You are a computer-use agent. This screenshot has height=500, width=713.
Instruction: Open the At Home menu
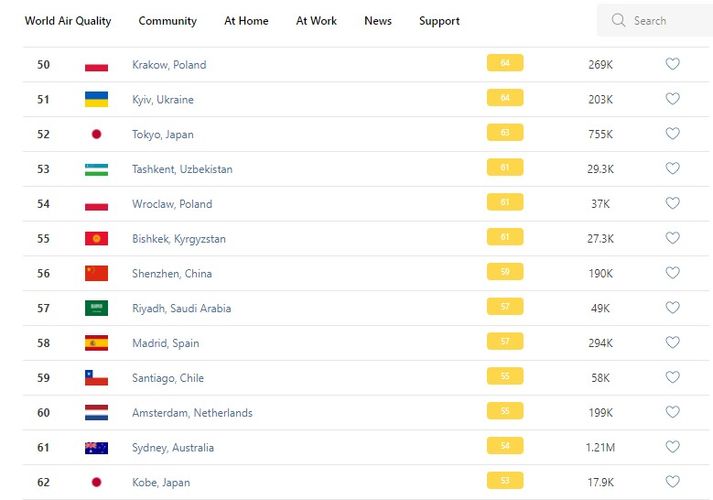[x=246, y=21]
